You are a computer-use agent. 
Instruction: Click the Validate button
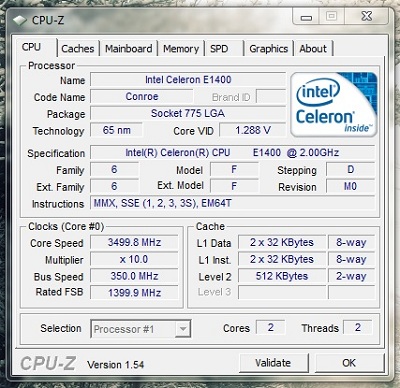point(273,363)
